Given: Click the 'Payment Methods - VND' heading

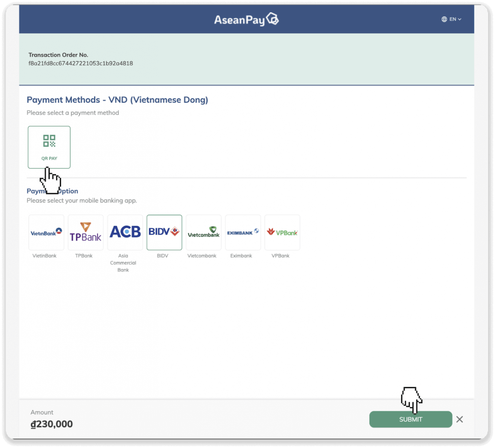Looking at the screenshot, I should click(x=117, y=100).
